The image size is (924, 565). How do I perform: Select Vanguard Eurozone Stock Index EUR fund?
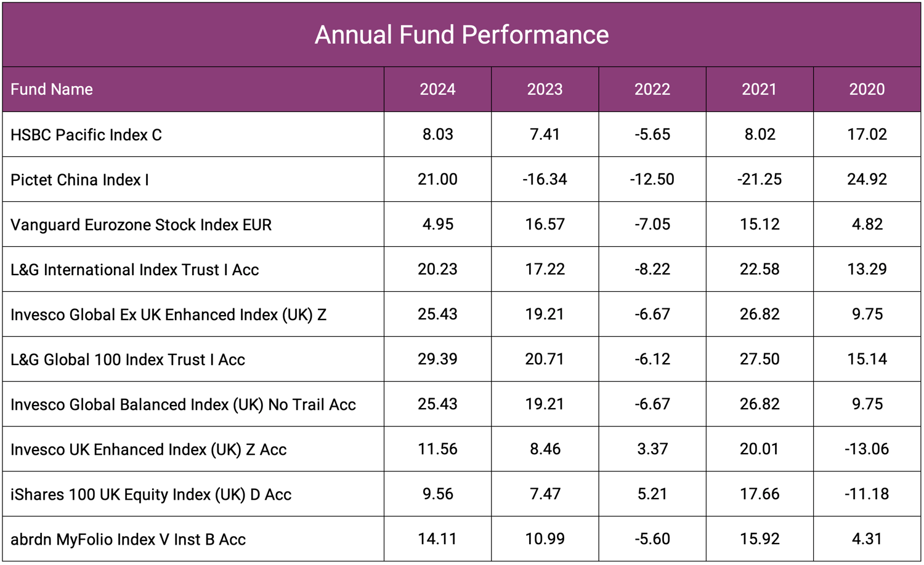click(141, 225)
